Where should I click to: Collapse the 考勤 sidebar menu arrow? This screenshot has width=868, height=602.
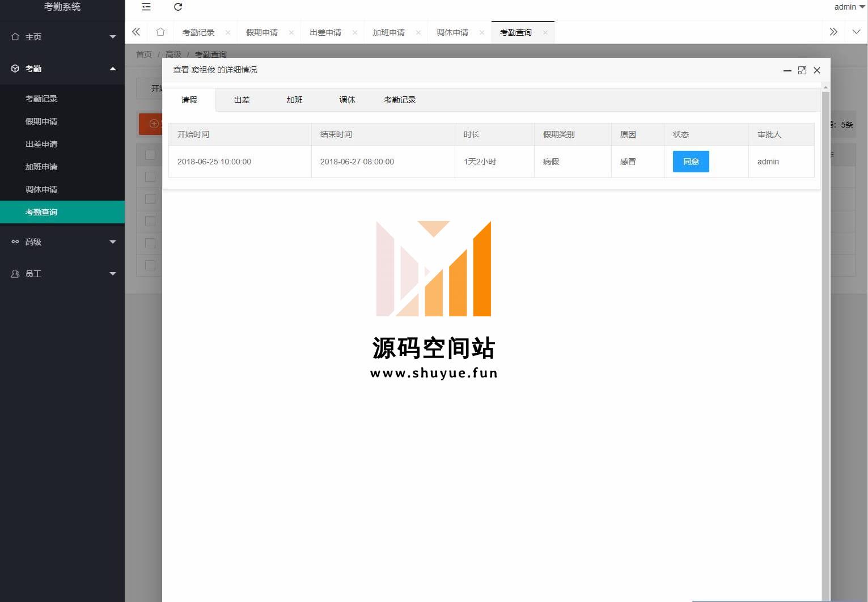point(113,69)
